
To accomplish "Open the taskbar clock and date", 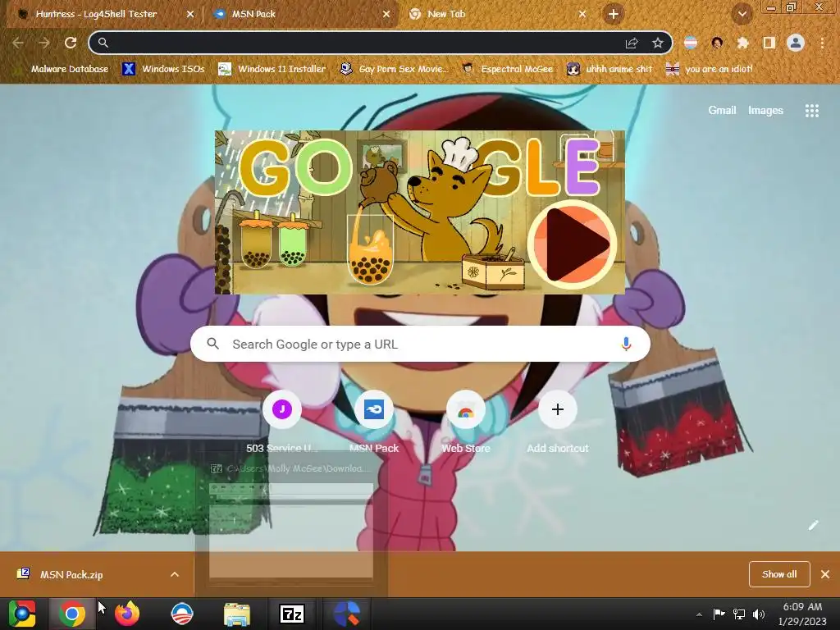I will coord(802,614).
